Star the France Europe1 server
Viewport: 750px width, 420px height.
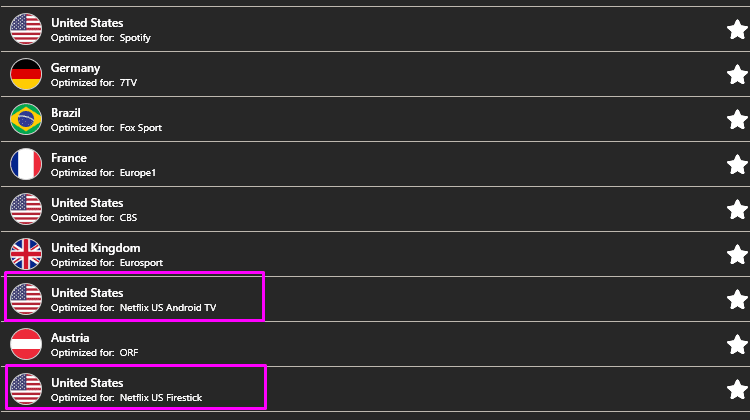point(737,164)
